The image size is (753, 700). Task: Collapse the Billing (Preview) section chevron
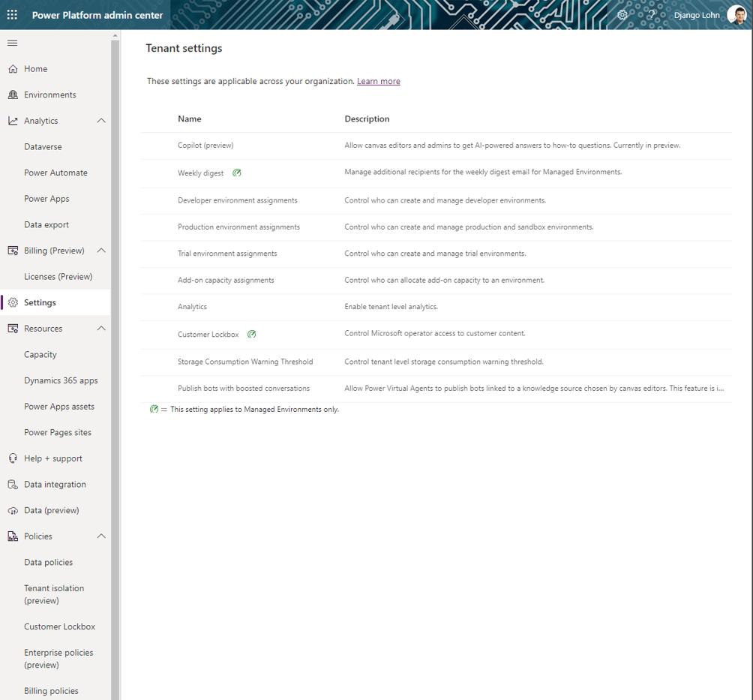click(101, 251)
